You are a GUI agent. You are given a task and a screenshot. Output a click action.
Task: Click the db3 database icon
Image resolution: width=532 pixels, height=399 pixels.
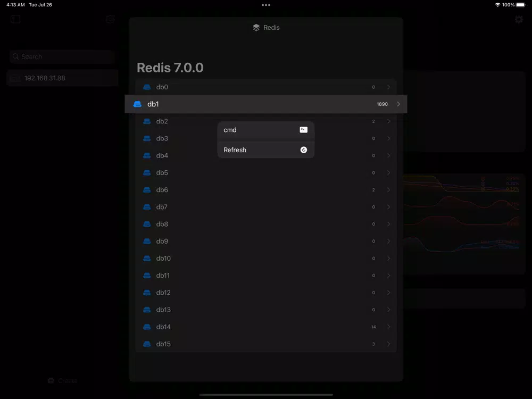[x=147, y=138]
